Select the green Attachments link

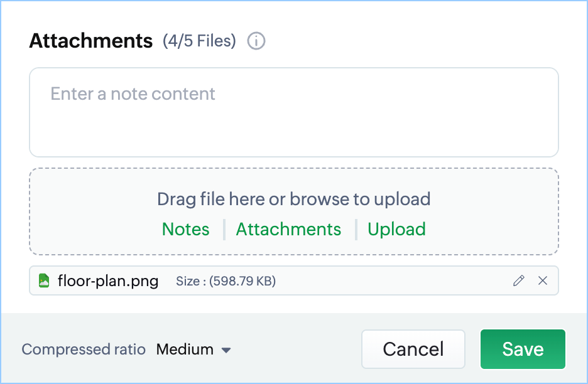tap(288, 230)
